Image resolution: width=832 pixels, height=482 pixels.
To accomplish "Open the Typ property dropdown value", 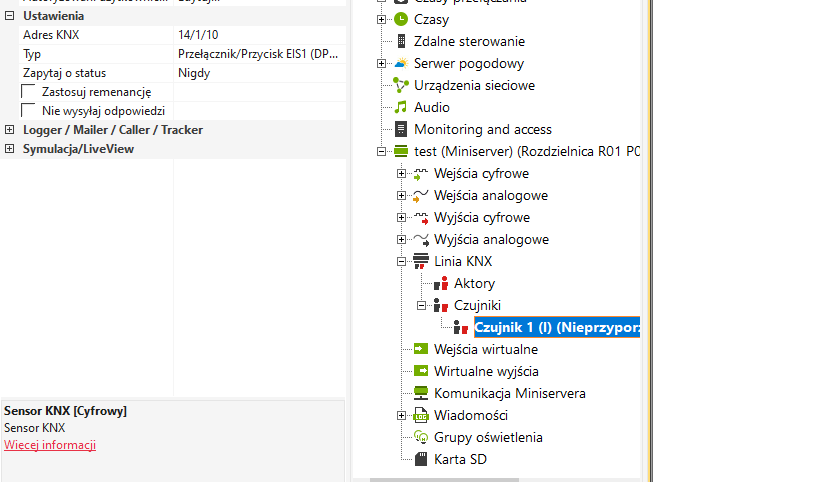I will coord(260,54).
